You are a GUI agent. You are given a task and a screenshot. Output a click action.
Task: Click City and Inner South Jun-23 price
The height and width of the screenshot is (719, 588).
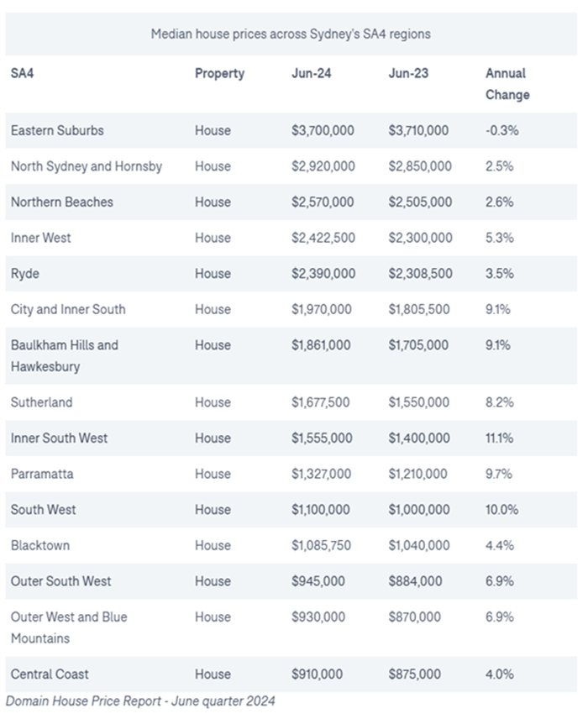click(x=419, y=309)
